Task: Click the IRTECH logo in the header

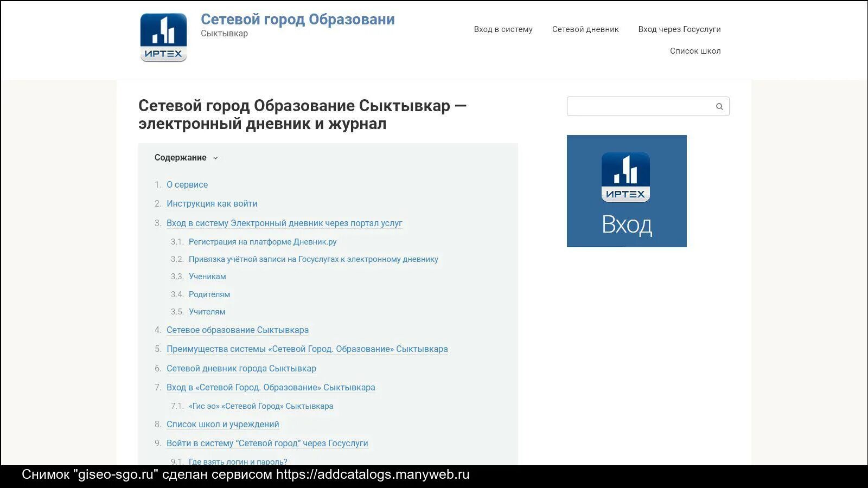Action: click(163, 37)
